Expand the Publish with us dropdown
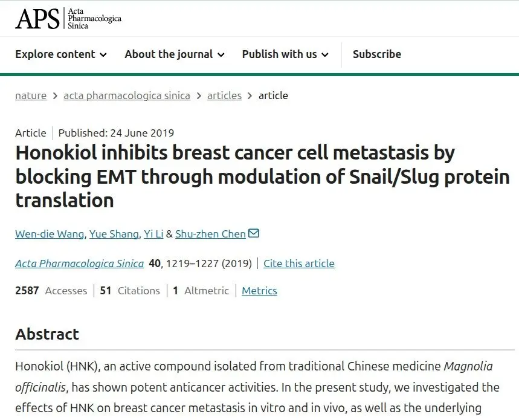The image size is (519, 420). tap(285, 54)
